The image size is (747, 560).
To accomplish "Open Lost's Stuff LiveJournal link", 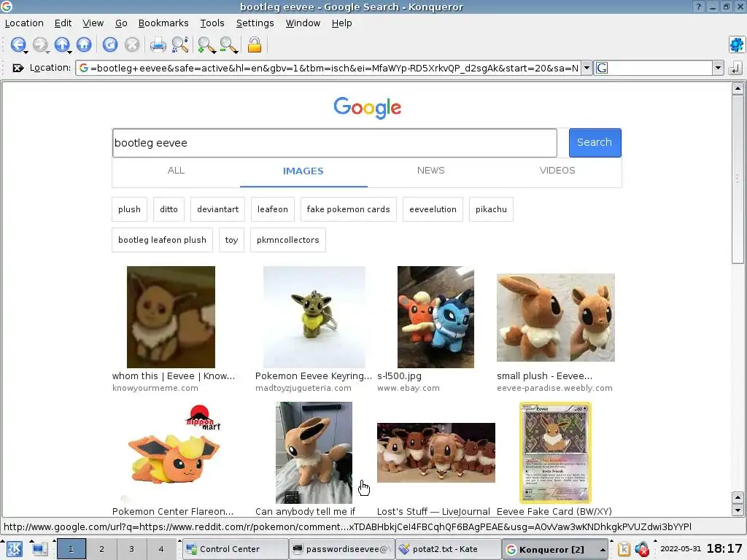I will (433, 511).
